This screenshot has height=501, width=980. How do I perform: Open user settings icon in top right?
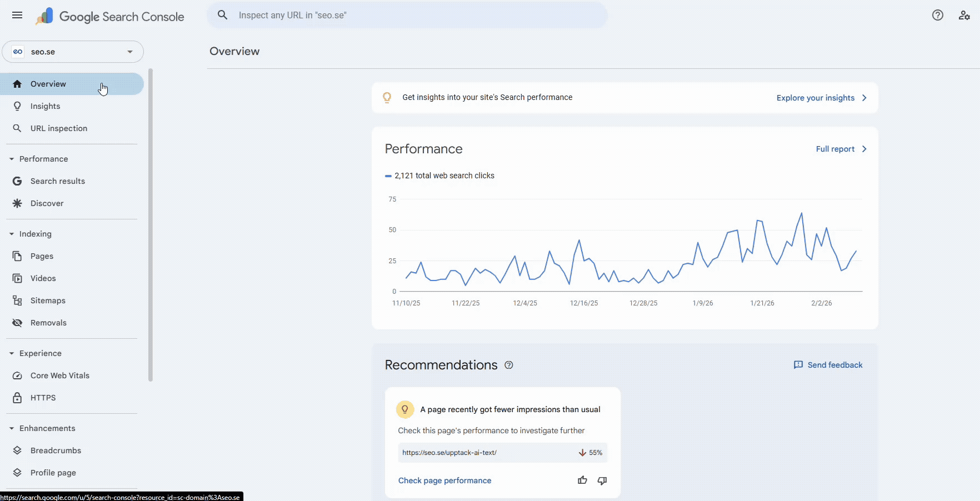pyautogui.click(x=964, y=16)
